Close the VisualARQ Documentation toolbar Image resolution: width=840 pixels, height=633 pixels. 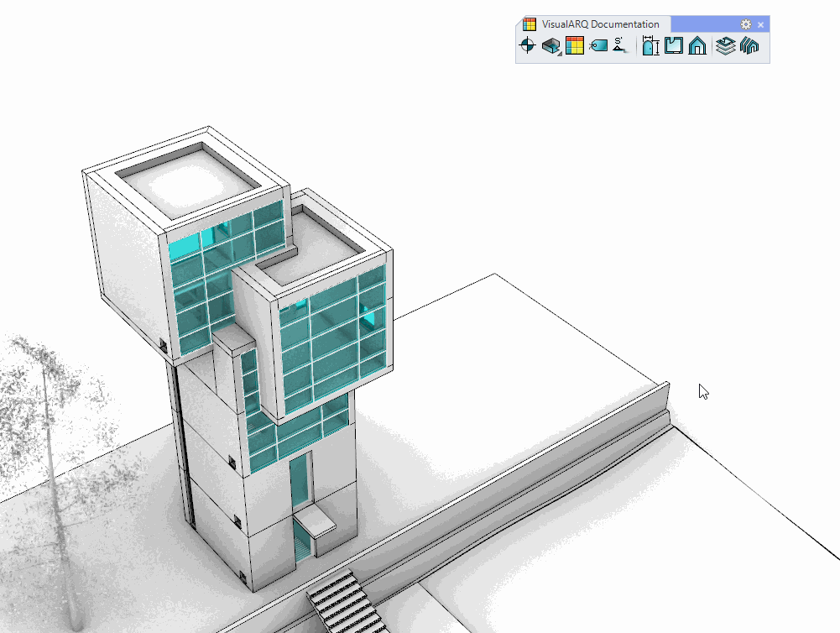pos(761,24)
